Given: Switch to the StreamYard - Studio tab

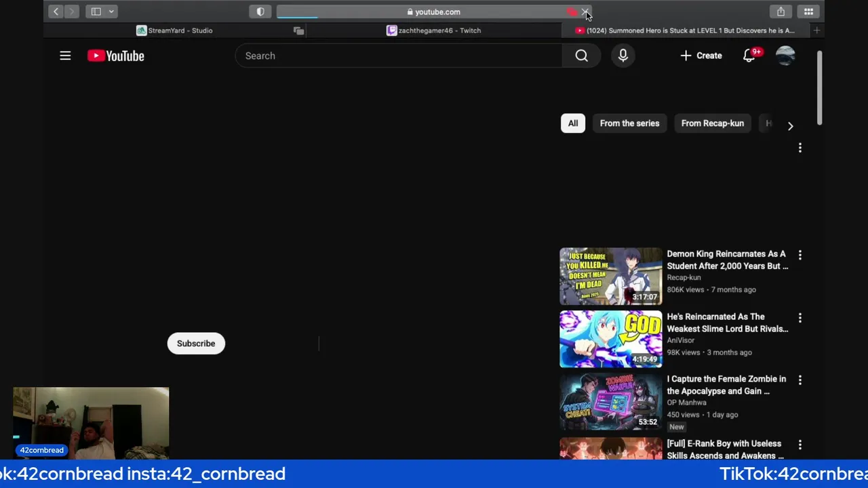Looking at the screenshot, I should coord(174,30).
